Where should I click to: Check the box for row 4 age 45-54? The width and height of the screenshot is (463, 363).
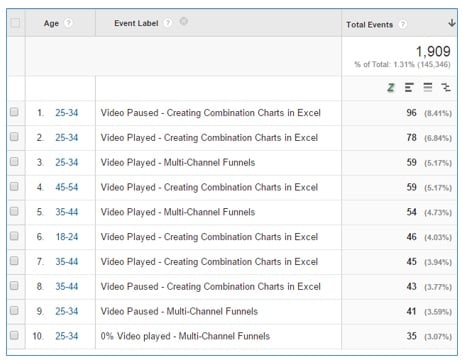point(14,186)
